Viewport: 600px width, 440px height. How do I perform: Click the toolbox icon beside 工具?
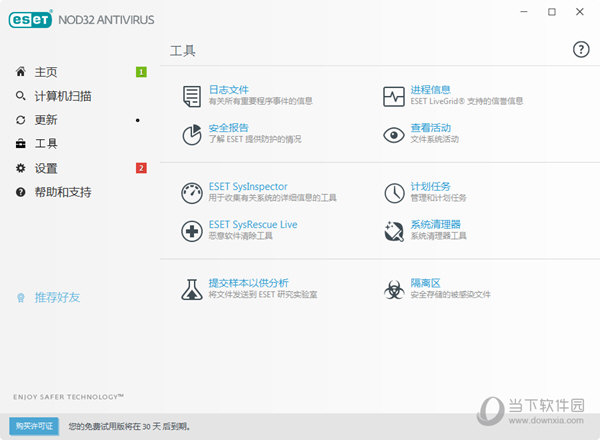click(21, 144)
